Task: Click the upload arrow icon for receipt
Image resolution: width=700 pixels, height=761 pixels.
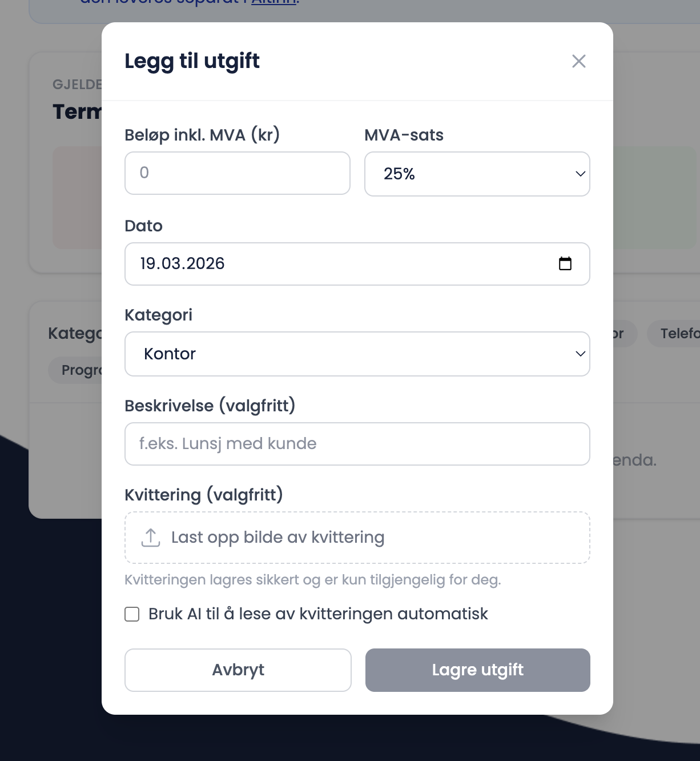Action: (151, 538)
